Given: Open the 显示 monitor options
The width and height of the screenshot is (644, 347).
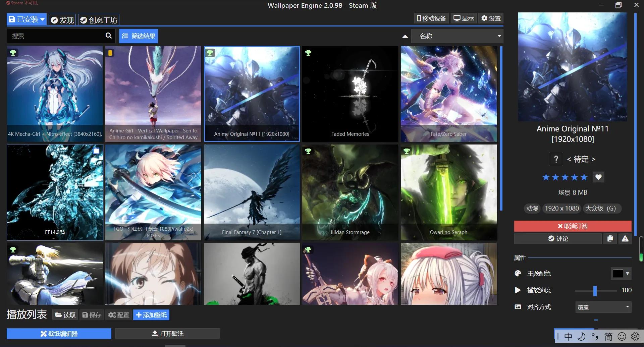Looking at the screenshot, I should [x=464, y=18].
